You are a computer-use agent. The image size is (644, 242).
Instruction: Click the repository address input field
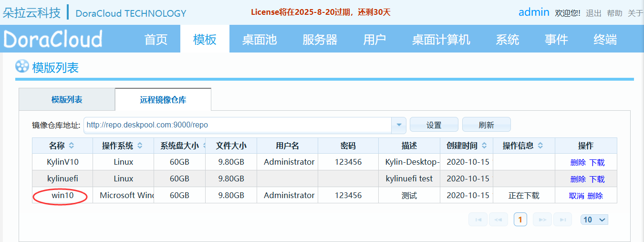click(x=237, y=125)
